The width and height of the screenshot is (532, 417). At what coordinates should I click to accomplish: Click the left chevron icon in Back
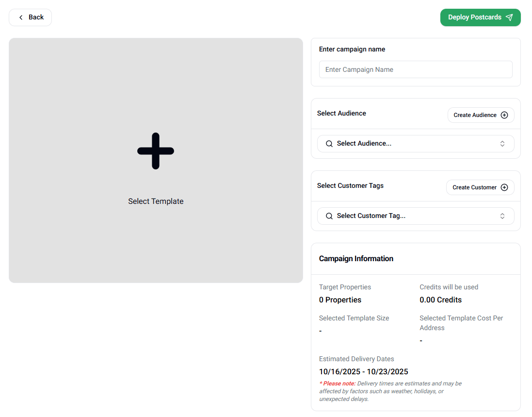(21, 17)
